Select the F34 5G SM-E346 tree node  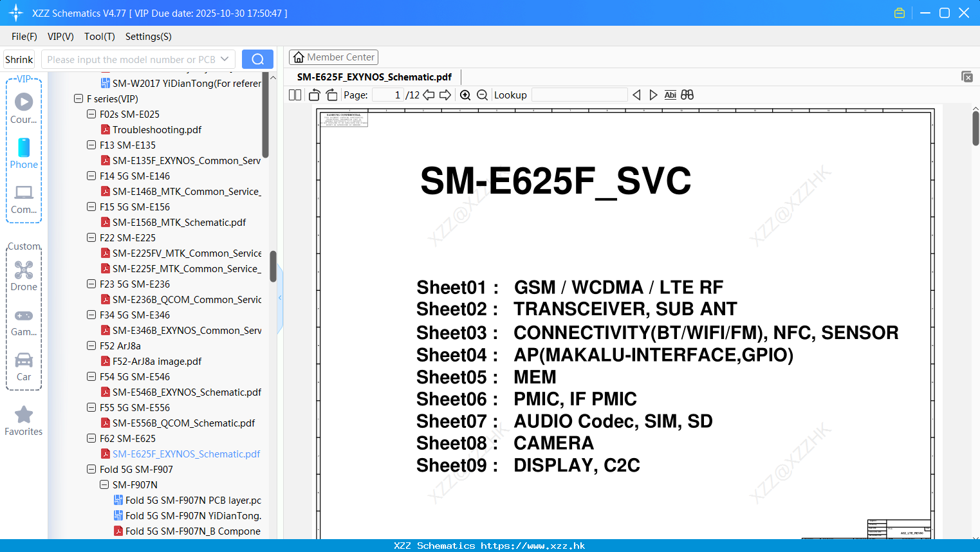click(134, 315)
